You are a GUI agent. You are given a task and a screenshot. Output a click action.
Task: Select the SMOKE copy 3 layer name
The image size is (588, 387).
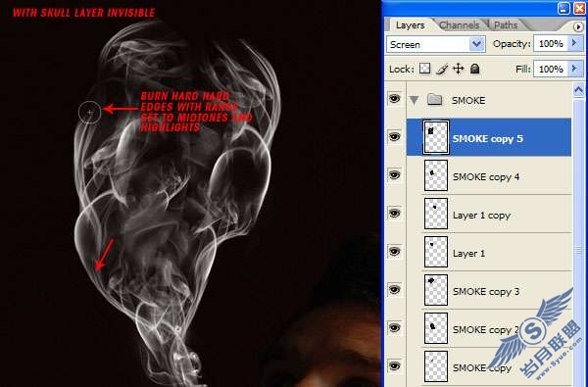(486, 291)
